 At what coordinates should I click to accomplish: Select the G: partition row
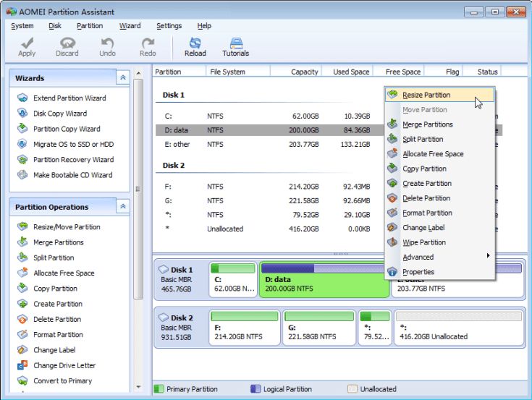point(270,200)
